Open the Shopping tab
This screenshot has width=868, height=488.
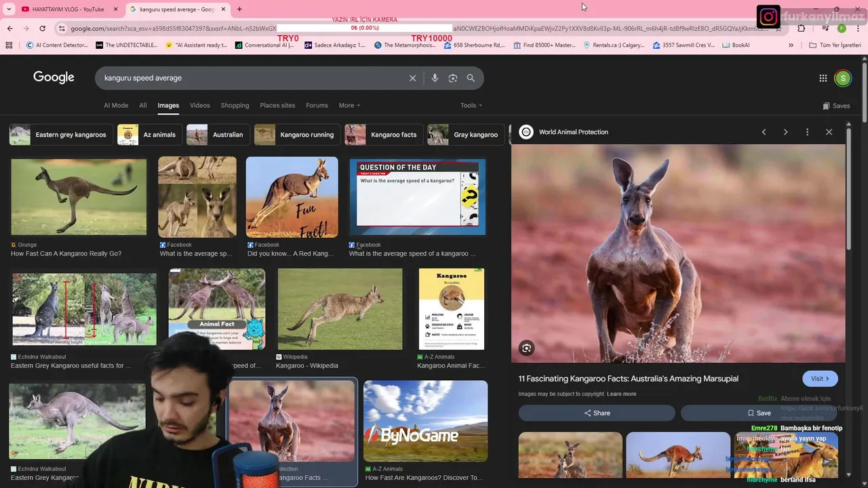(x=235, y=106)
